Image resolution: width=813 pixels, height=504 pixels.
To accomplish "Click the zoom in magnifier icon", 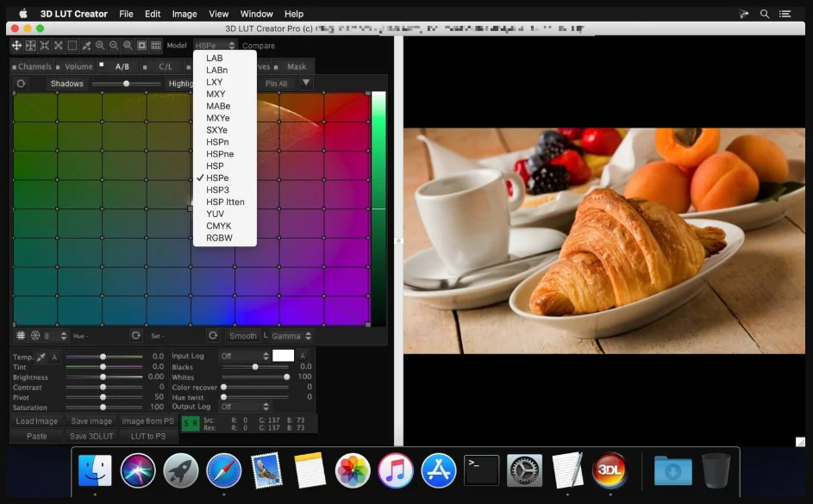I will coord(100,46).
